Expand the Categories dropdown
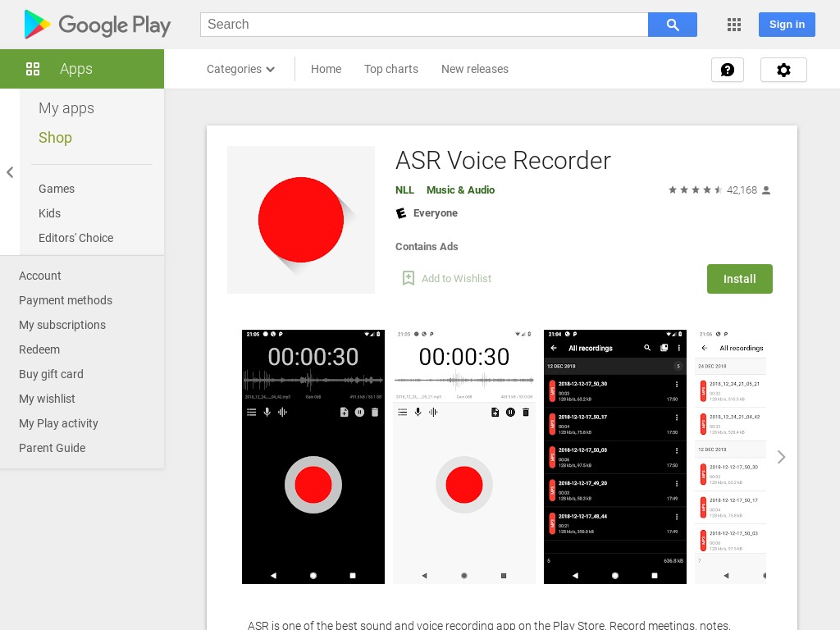This screenshot has width=840, height=630. [240, 69]
